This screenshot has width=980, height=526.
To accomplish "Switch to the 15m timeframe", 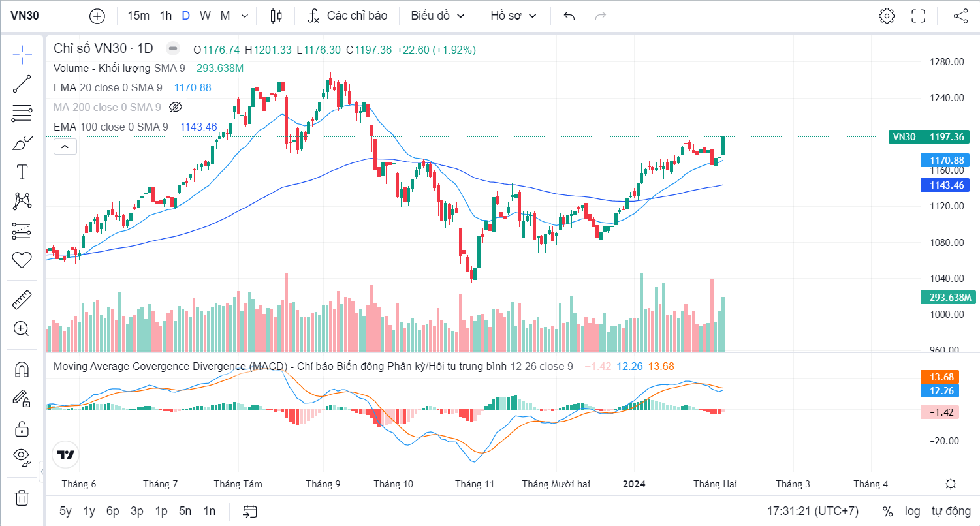I will (x=138, y=16).
